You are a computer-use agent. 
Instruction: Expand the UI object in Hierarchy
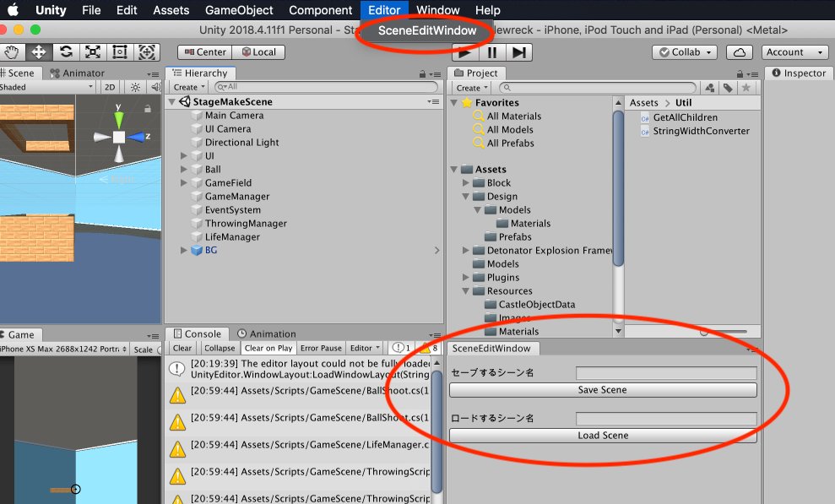click(184, 156)
